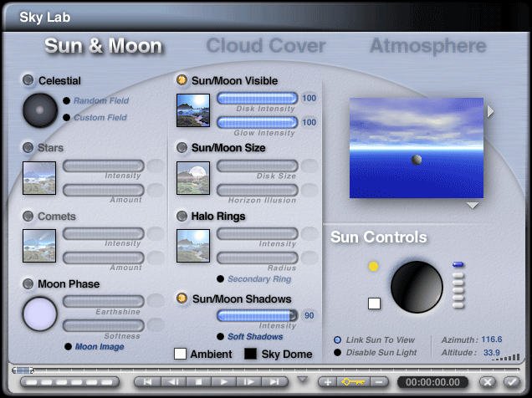Click the Moon Image option

(x=99, y=346)
